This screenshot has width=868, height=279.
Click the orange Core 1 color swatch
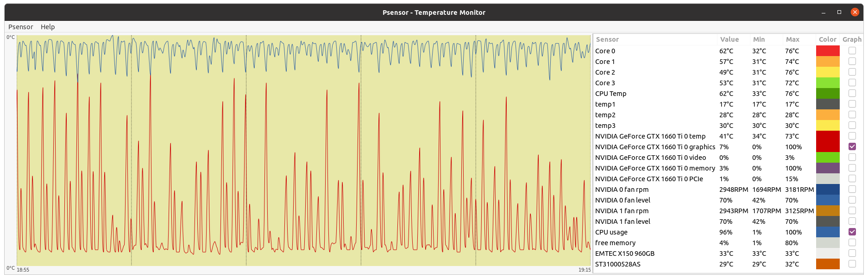(827, 62)
